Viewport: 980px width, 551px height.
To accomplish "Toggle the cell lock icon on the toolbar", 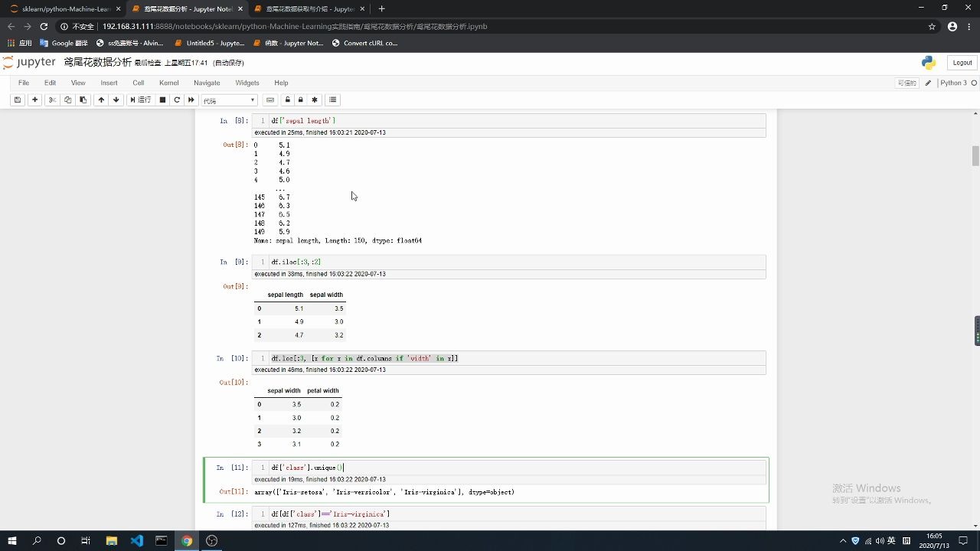I will 299,99.
